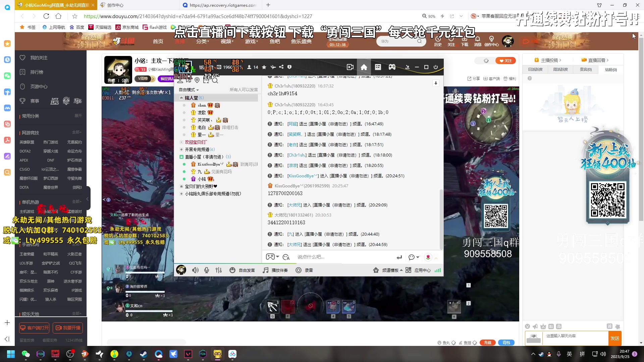Collapse the Douyu left sidebar

[x=88, y=199]
